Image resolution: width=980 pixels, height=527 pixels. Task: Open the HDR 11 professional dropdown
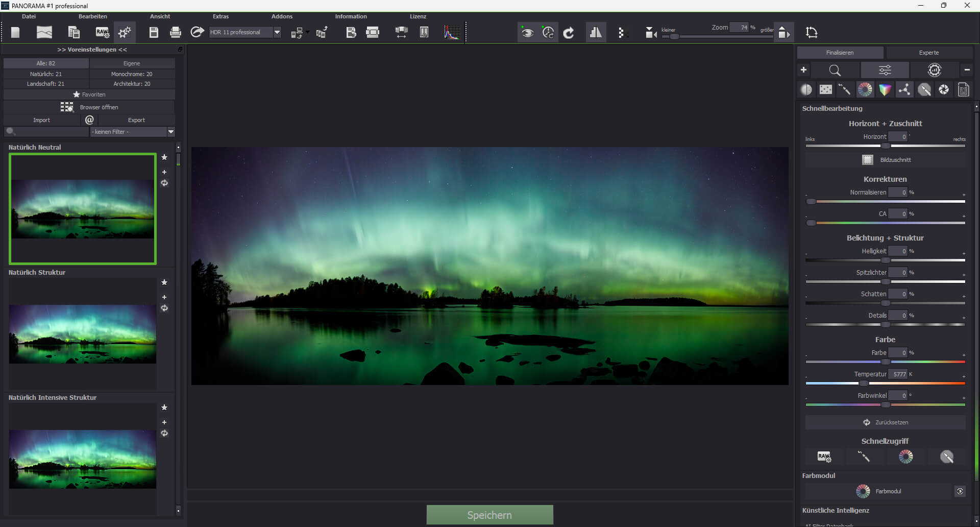tap(277, 32)
